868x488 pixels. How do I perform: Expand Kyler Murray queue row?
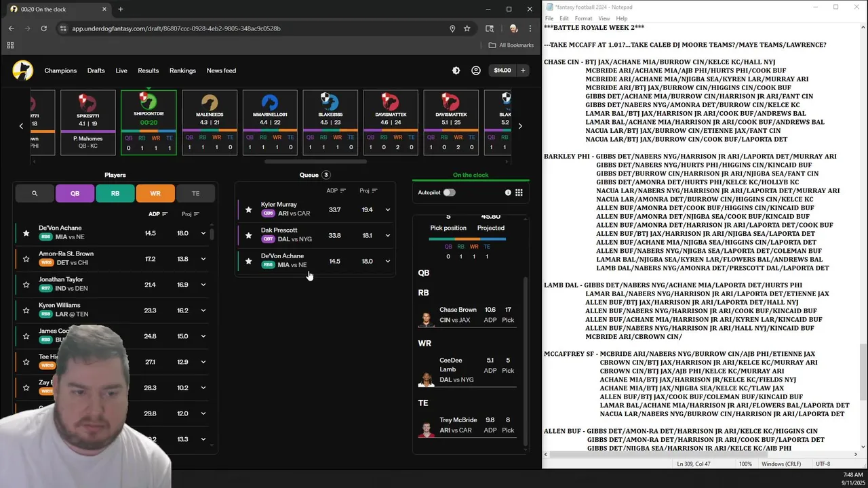(388, 209)
